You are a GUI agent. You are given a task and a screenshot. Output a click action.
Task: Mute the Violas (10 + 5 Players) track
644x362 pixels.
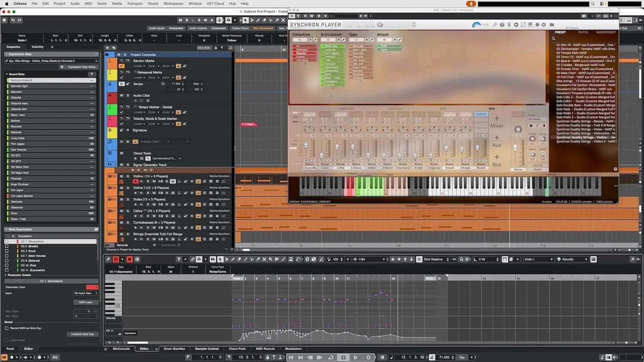click(122, 199)
